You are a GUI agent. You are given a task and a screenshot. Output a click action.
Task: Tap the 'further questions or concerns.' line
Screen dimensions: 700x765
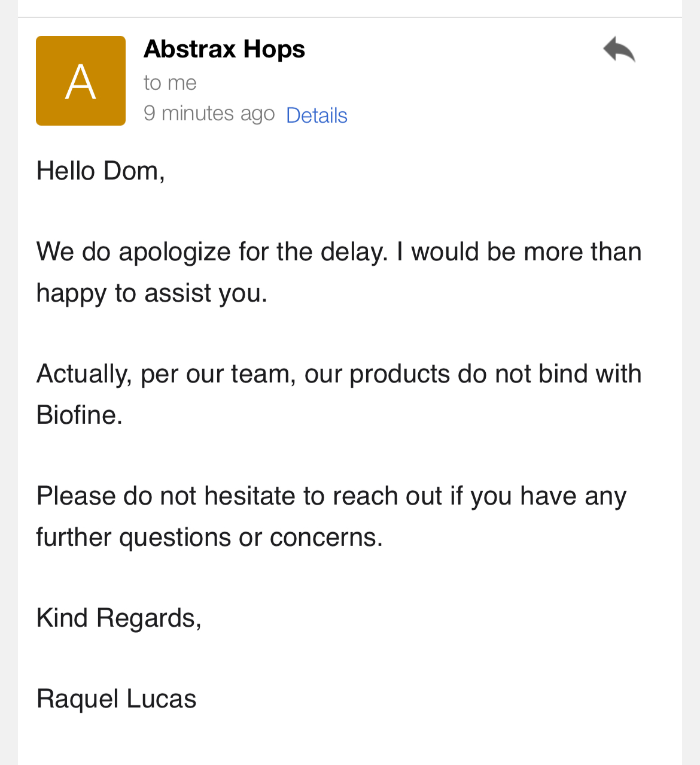[209, 537]
